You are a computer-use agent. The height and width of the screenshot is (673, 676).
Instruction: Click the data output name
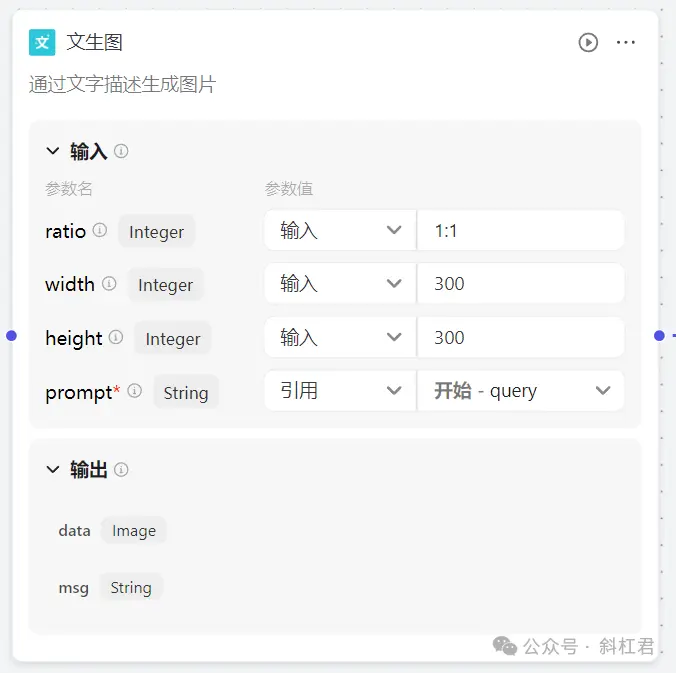pyautogui.click(x=75, y=530)
